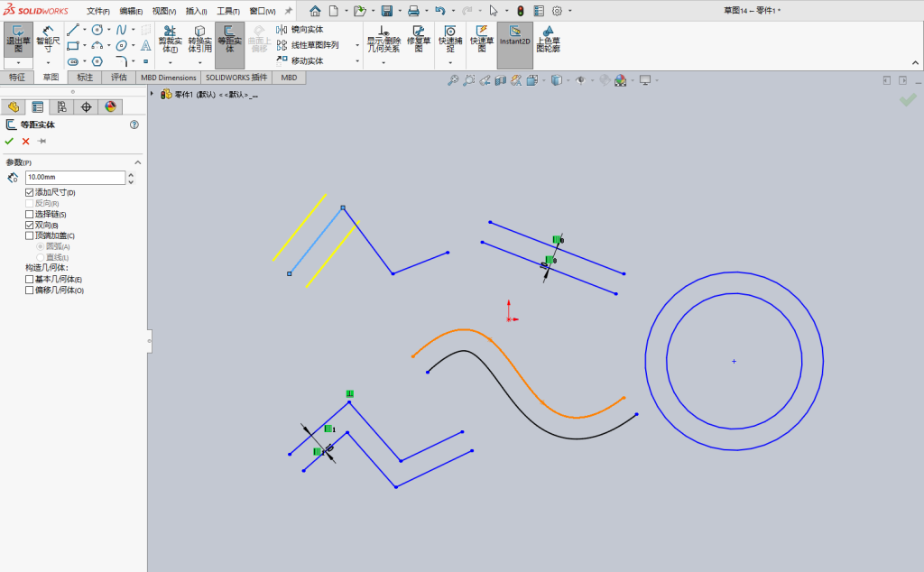Open the dropdown below 显示/删除几何关系
Image resolution: width=924 pixels, height=572 pixels.
(x=383, y=62)
